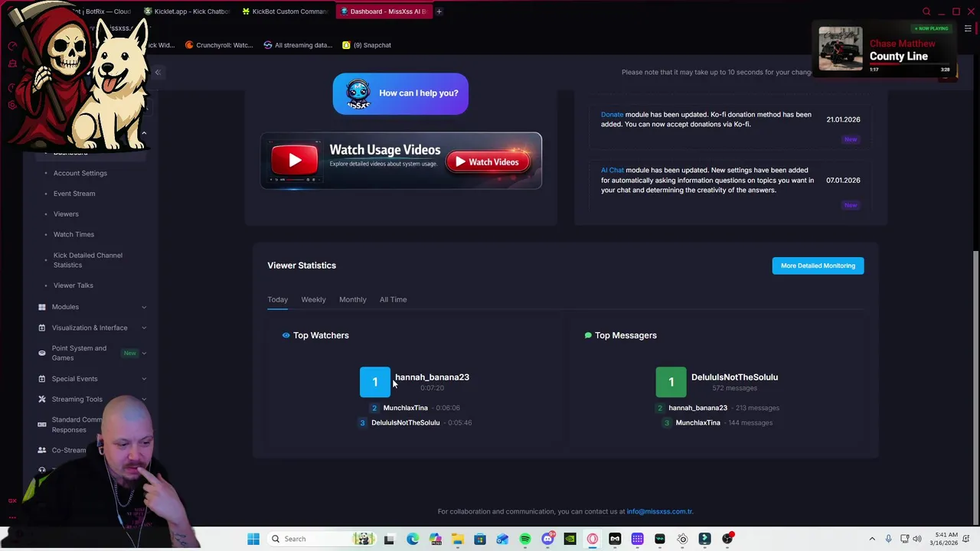980x551 pixels.
Task: Open Account Settings in sidebar
Action: pyautogui.click(x=80, y=173)
